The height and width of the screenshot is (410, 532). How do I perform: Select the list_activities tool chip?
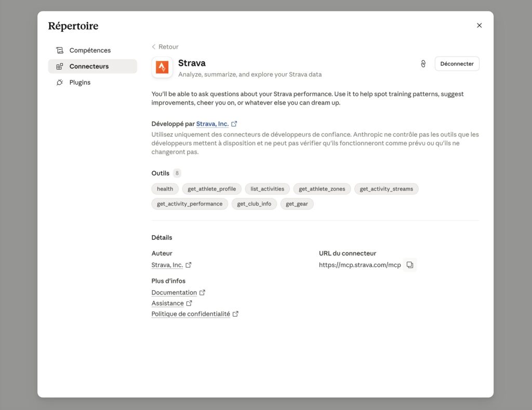(268, 189)
